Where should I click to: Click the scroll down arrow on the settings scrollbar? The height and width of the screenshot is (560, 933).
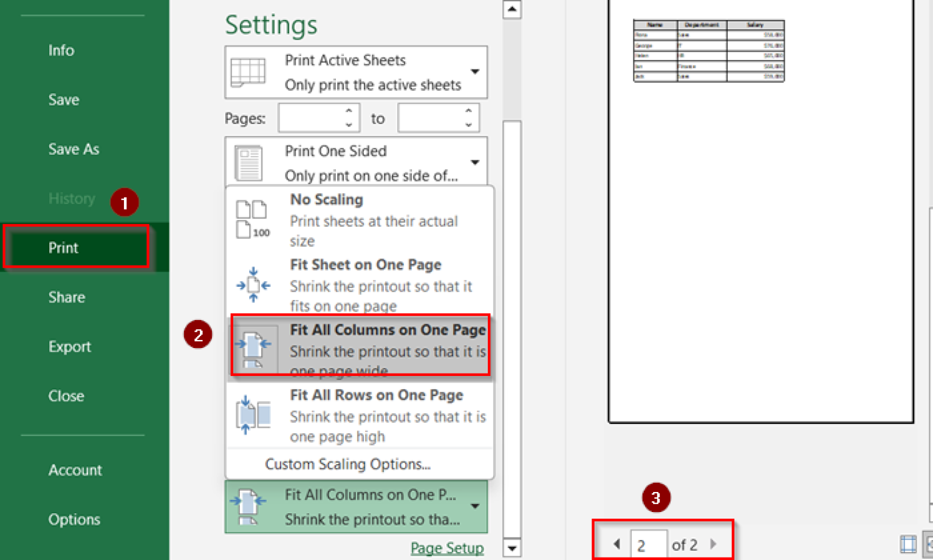click(x=512, y=548)
